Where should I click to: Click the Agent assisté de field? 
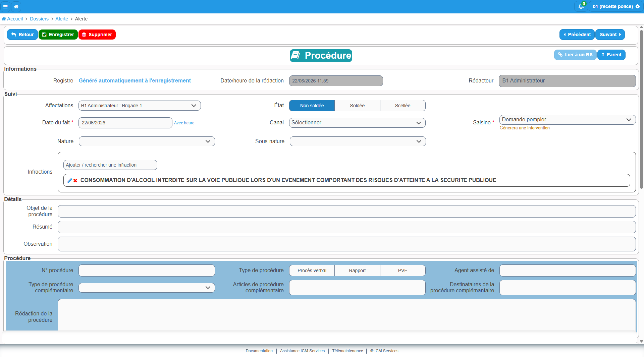pos(568,270)
